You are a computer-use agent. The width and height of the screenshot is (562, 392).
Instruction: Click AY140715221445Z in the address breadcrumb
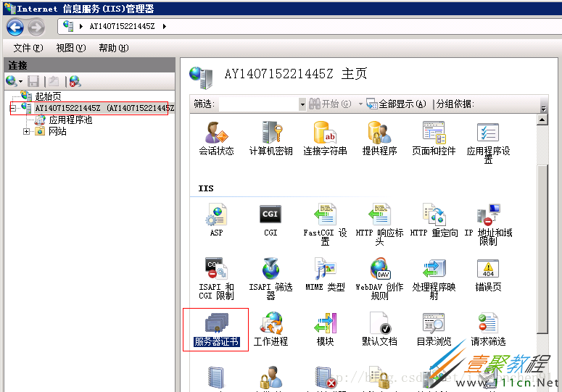point(122,26)
